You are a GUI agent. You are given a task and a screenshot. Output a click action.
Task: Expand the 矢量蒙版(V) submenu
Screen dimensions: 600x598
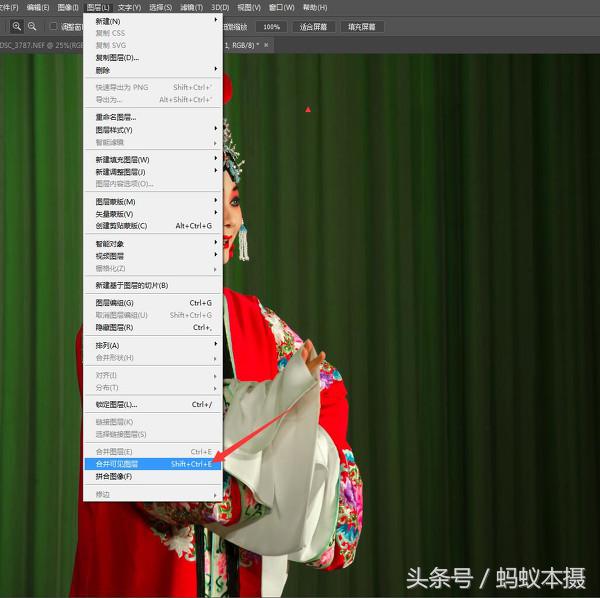pos(153,214)
